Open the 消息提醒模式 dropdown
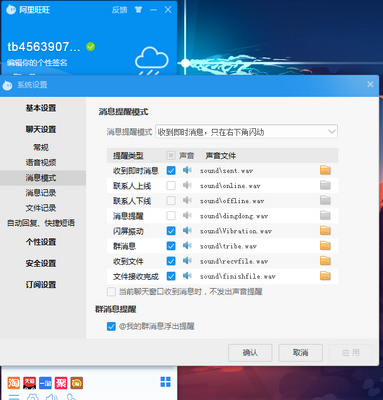Image resolution: width=383 pixels, height=400 pixels. click(x=246, y=132)
